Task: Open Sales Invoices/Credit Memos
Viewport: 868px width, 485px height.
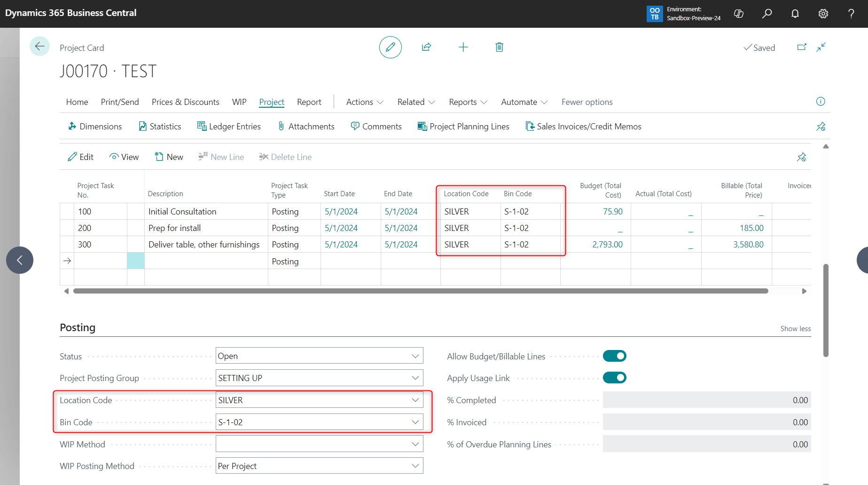Action: [x=583, y=127]
